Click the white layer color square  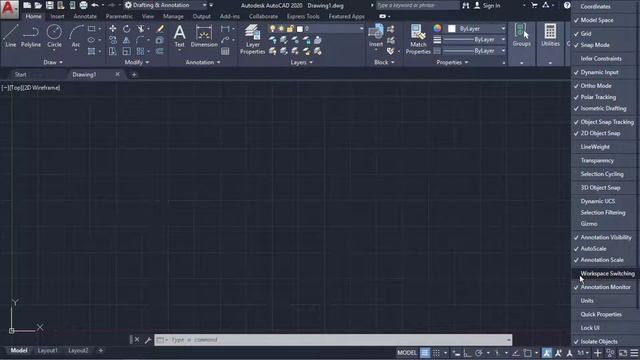300,29
